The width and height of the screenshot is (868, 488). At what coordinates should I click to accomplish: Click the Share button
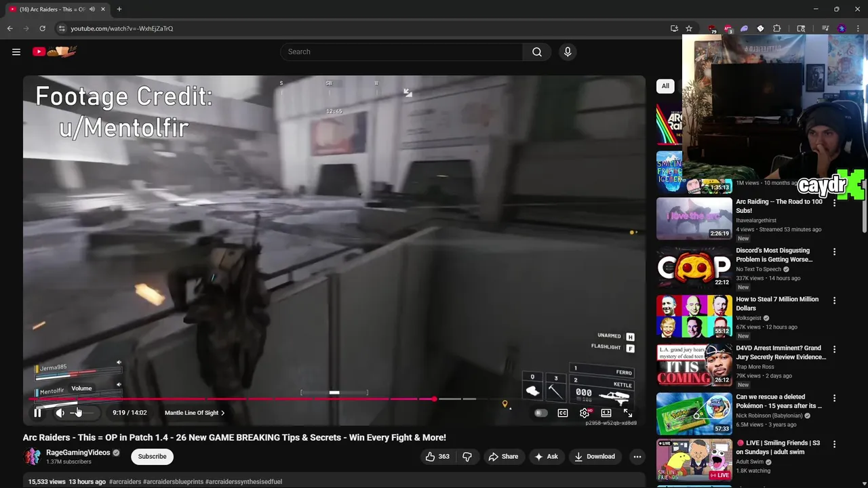click(503, 456)
